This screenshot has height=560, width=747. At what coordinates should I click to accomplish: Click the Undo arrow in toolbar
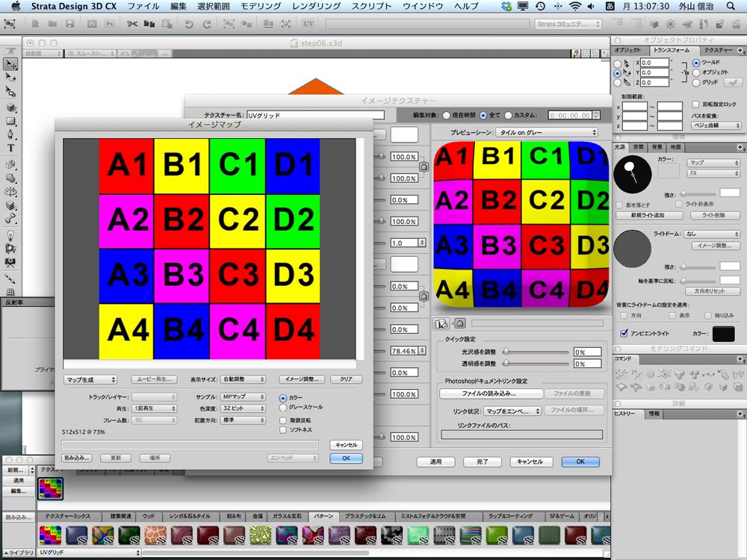[x=189, y=24]
